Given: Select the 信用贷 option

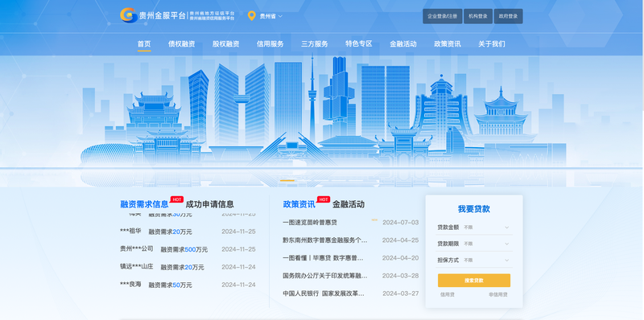Looking at the screenshot, I should point(448,294).
